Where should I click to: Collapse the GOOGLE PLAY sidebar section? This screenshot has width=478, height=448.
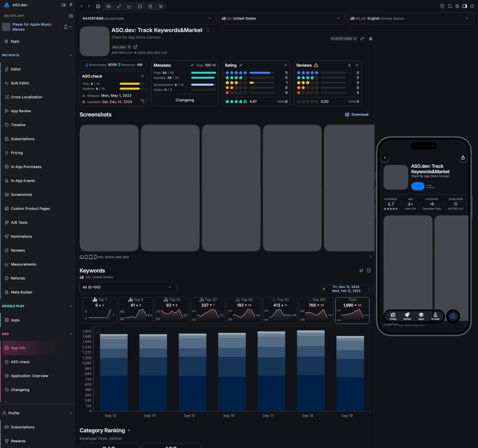click(71, 306)
